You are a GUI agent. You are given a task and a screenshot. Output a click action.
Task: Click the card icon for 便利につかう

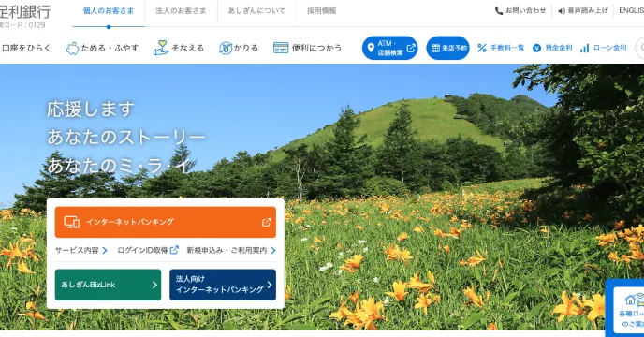click(281, 48)
